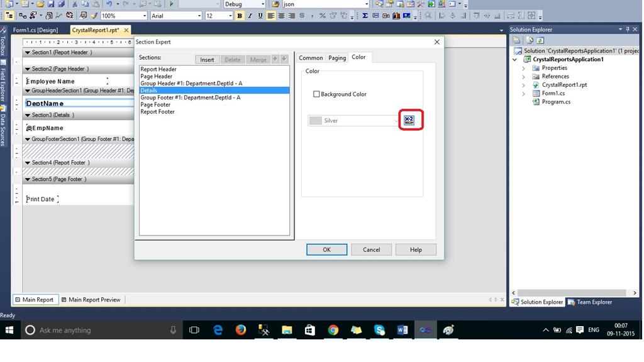Expand the Form1.cs node
Screen dimensions: 644x362
pyautogui.click(x=524, y=93)
